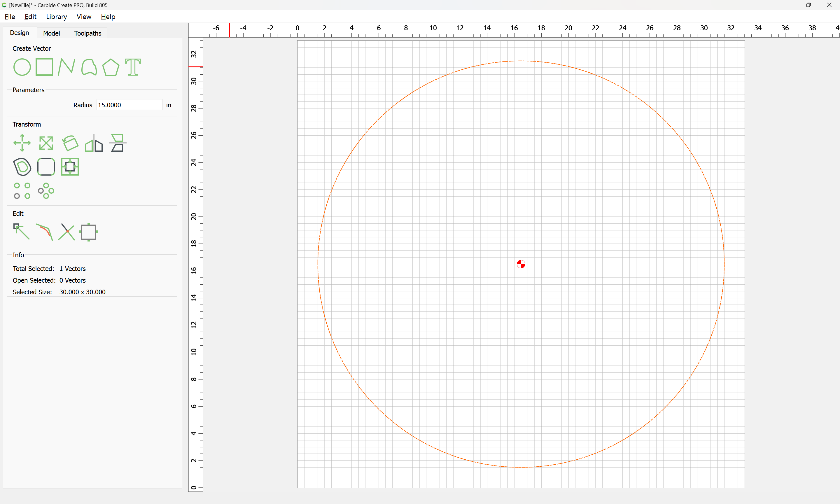Select the Curve vector tool
The height and width of the screenshot is (504, 840).
coord(89,67)
